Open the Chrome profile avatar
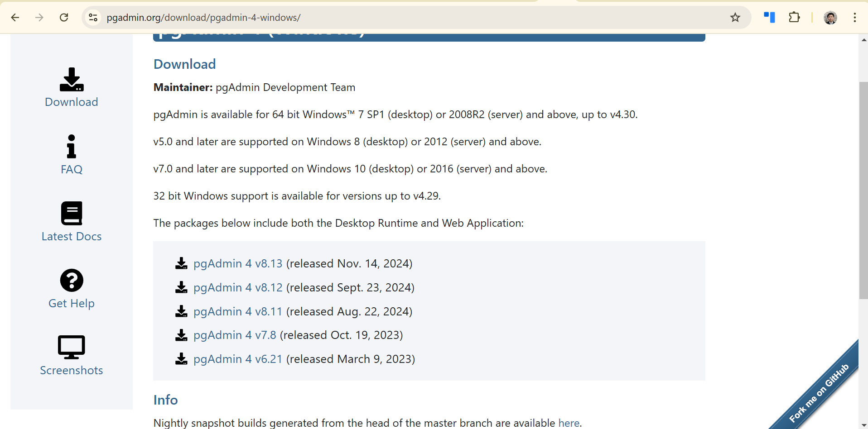This screenshot has height=429, width=868. tap(830, 18)
